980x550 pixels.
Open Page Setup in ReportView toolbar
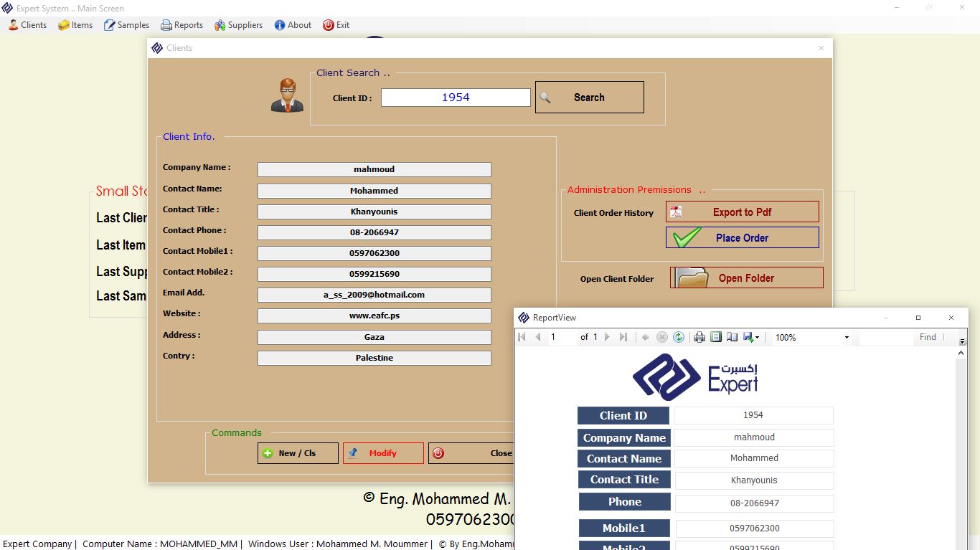pyautogui.click(x=732, y=337)
